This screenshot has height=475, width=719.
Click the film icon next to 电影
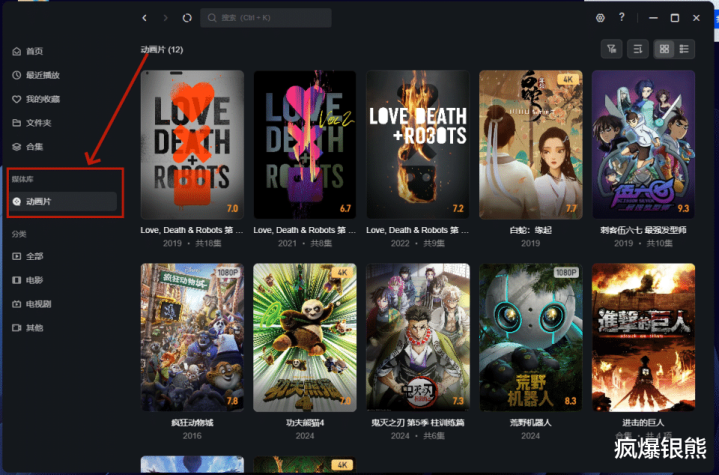point(17,280)
